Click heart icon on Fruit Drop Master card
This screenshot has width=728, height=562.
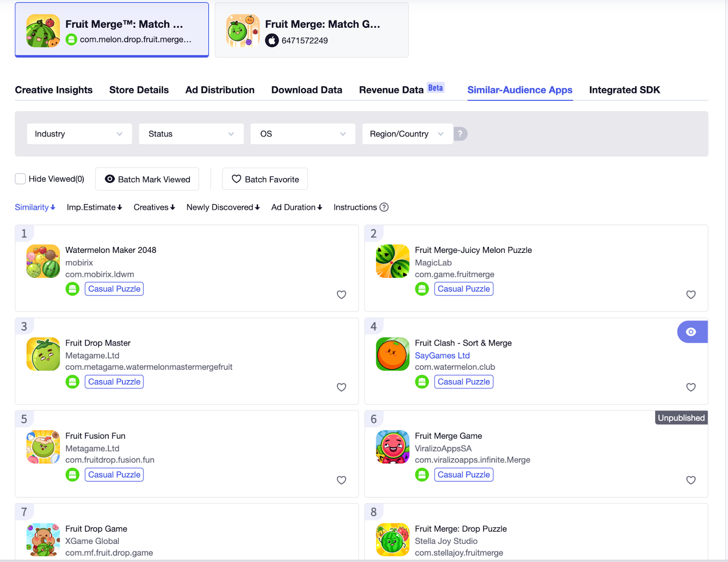coord(341,387)
